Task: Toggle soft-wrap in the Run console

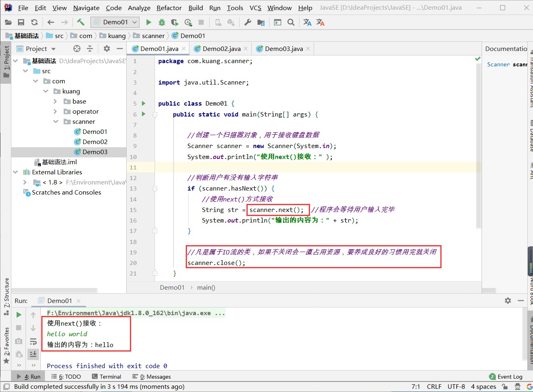Action: coord(33,341)
